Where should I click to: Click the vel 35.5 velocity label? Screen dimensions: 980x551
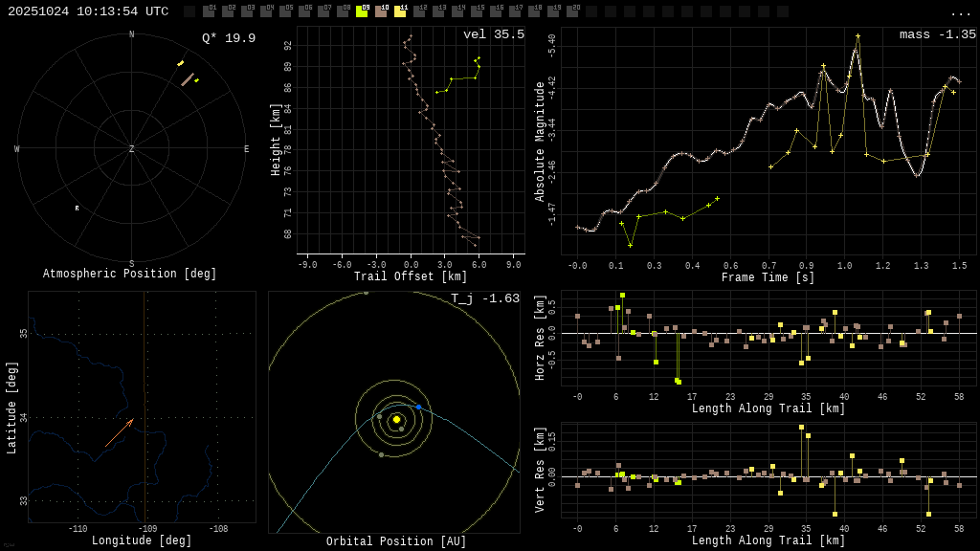click(x=493, y=34)
